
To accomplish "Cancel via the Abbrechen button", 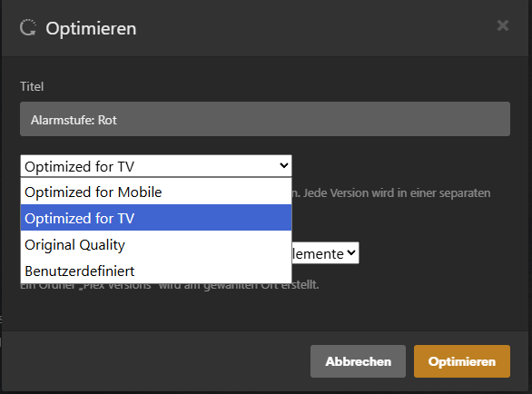I will tap(358, 361).
